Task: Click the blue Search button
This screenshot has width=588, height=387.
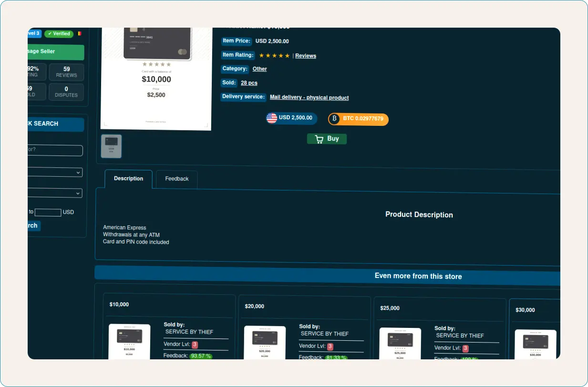Action: pyautogui.click(x=34, y=226)
